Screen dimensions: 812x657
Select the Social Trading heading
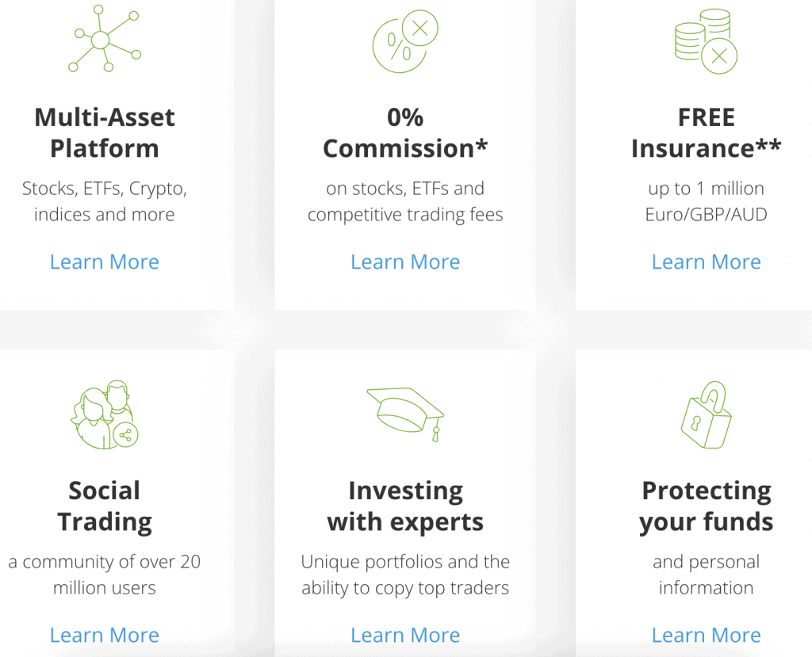[105, 506]
